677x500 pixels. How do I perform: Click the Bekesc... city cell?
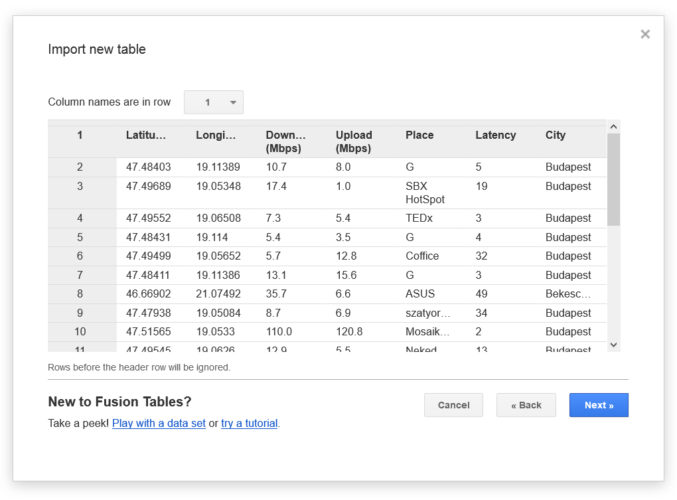tap(568, 294)
